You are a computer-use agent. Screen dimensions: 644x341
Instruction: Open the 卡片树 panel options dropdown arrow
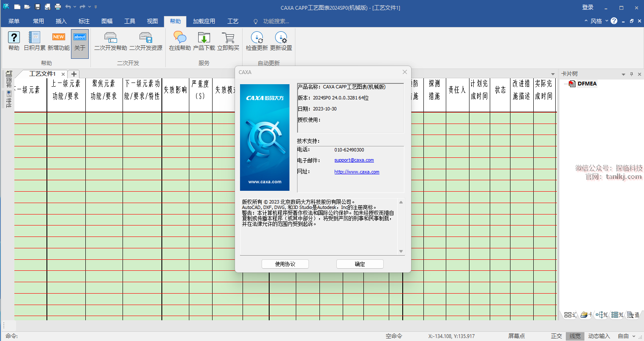coord(623,74)
